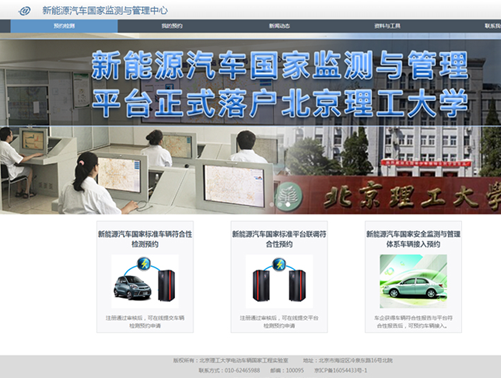Open the 新能源汽车国家监测与管理中心 header title
The height and width of the screenshot is (378, 501).
tap(105, 11)
